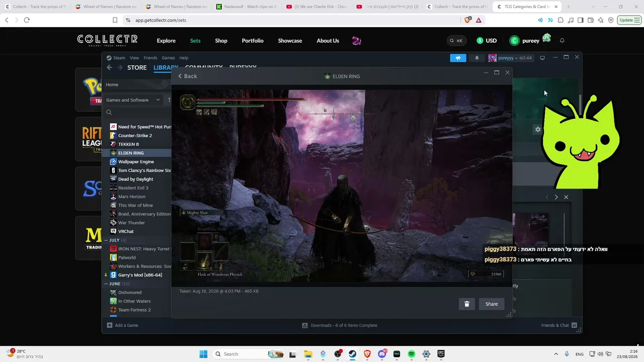
Task: Click the library search magnifier icon
Action: (x=109, y=112)
